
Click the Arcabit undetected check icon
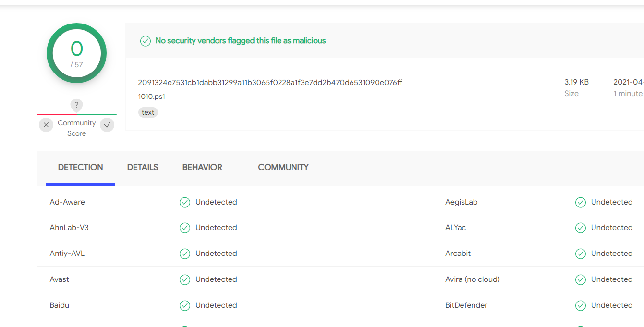[x=581, y=254]
